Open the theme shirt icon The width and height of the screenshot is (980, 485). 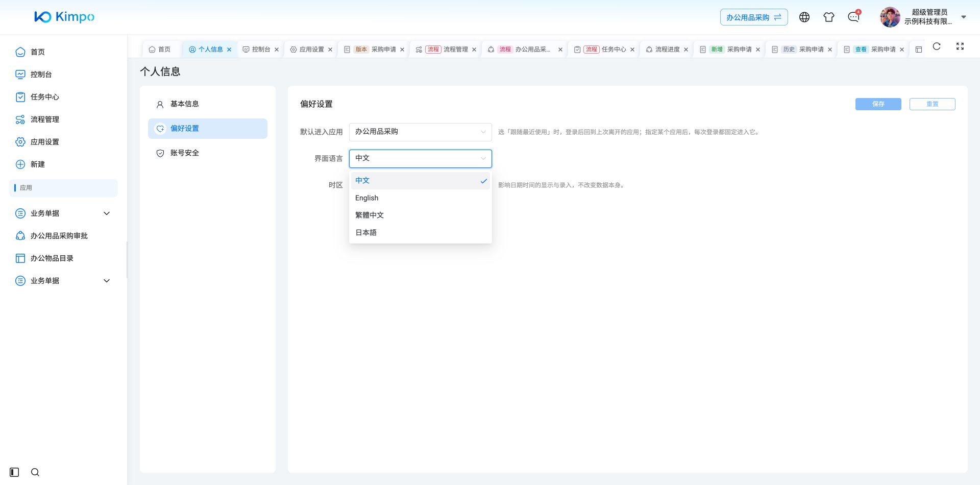pos(829,17)
